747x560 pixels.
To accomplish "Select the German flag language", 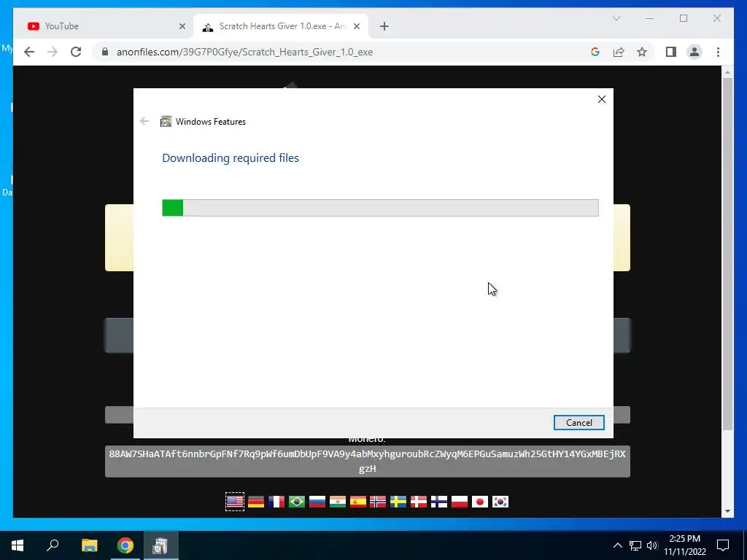I will coord(256,502).
